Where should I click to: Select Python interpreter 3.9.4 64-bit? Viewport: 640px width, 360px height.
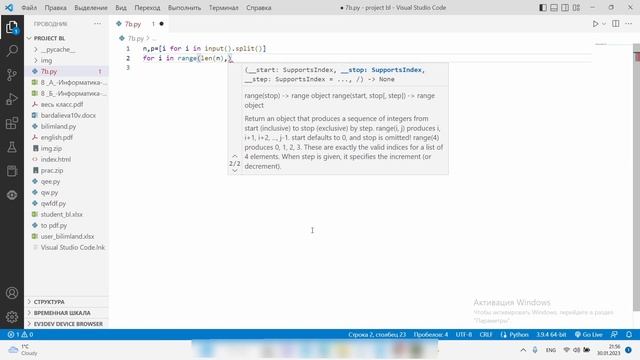pos(551,335)
